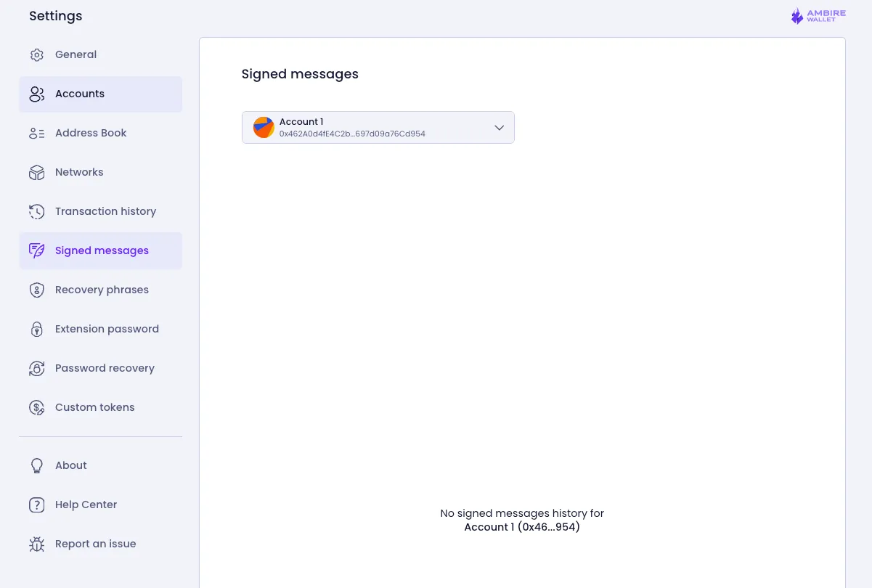The height and width of the screenshot is (588, 872).
Task: Select the About menu entry
Action: coord(70,465)
